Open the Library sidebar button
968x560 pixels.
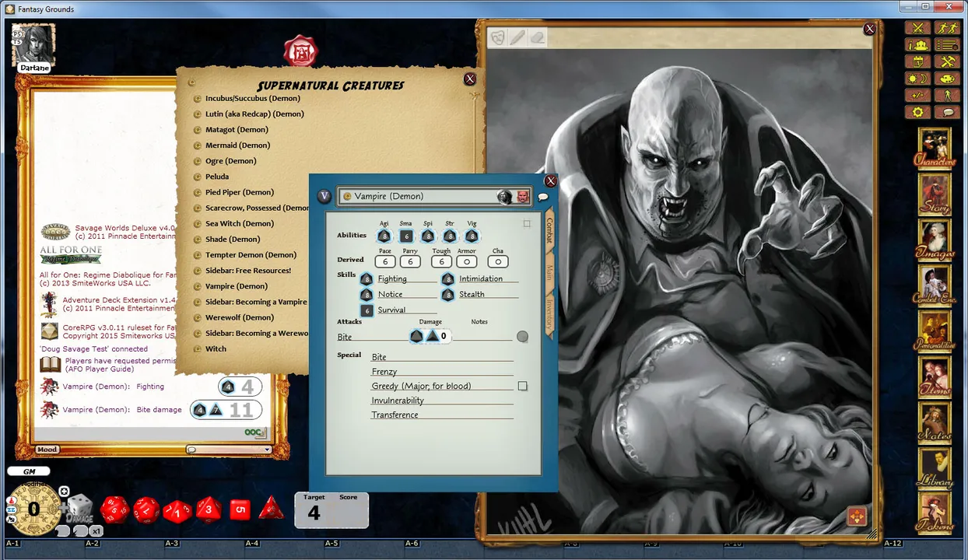[x=935, y=467]
